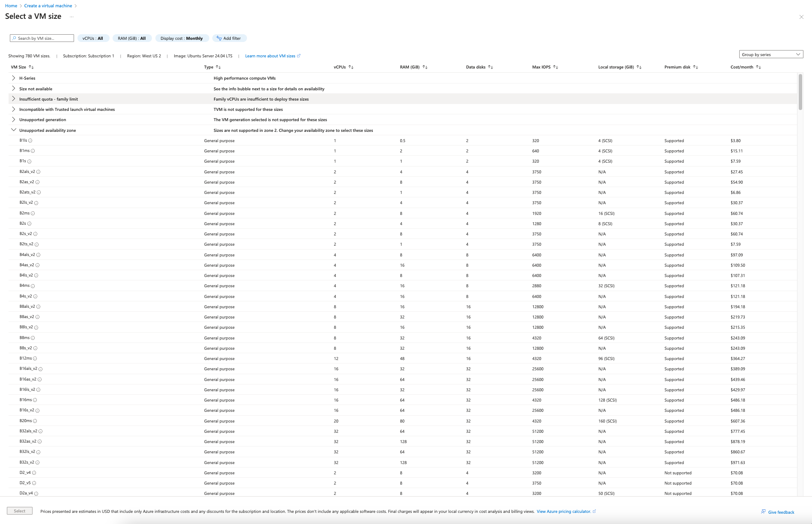The width and height of the screenshot is (812, 524).
Task: Click the $971.63 cost cell
Action: (738, 462)
